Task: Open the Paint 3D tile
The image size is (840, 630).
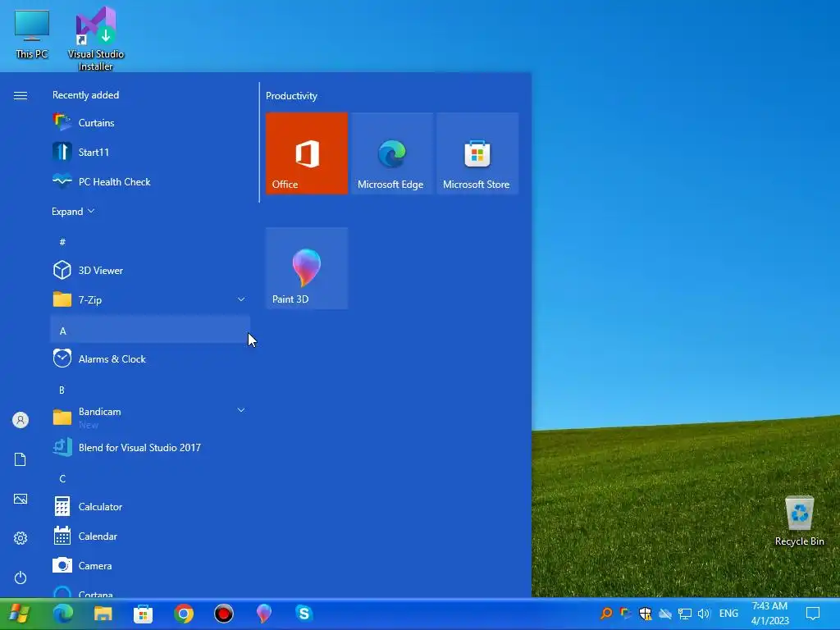Action: [307, 268]
